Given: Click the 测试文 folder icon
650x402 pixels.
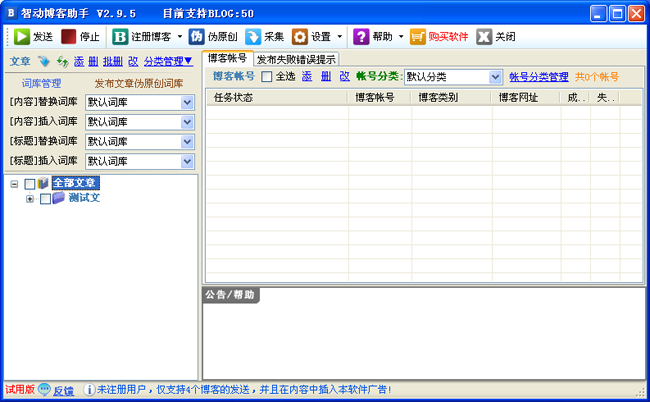Looking at the screenshot, I should (58, 198).
